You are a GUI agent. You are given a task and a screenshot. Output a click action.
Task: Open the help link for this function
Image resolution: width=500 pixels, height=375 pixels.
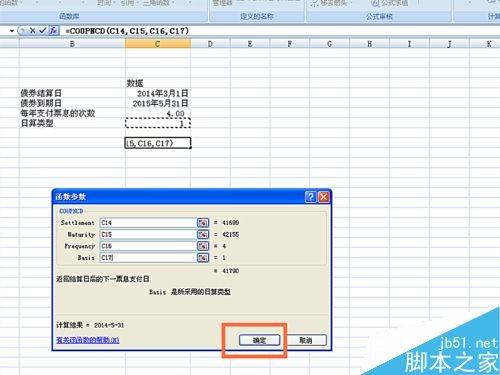[88, 340]
